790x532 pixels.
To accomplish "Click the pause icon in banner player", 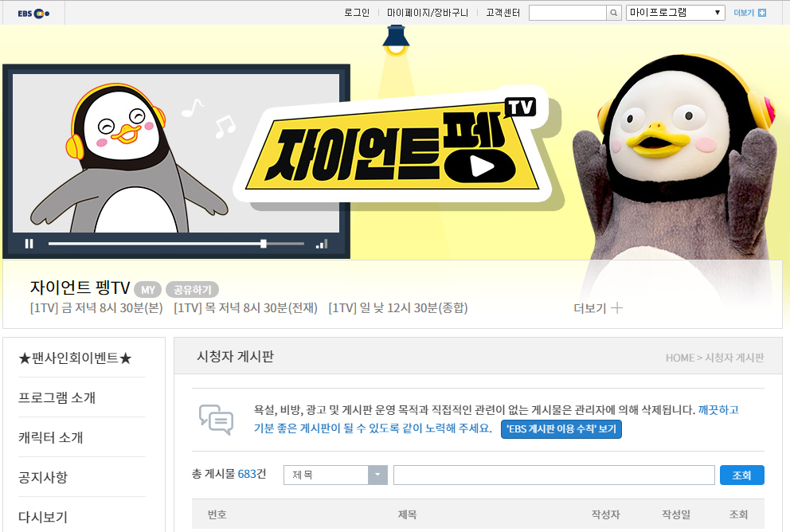I will (x=29, y=244).
